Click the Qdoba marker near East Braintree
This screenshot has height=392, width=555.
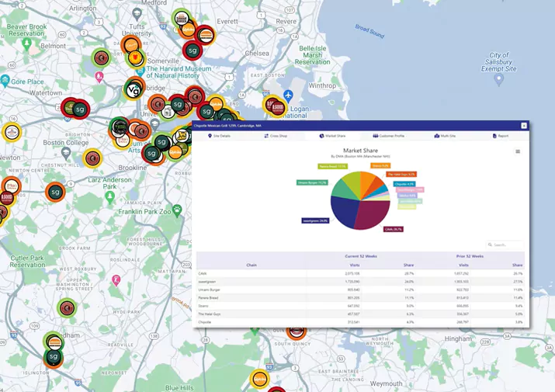click(x=259, y=379)
